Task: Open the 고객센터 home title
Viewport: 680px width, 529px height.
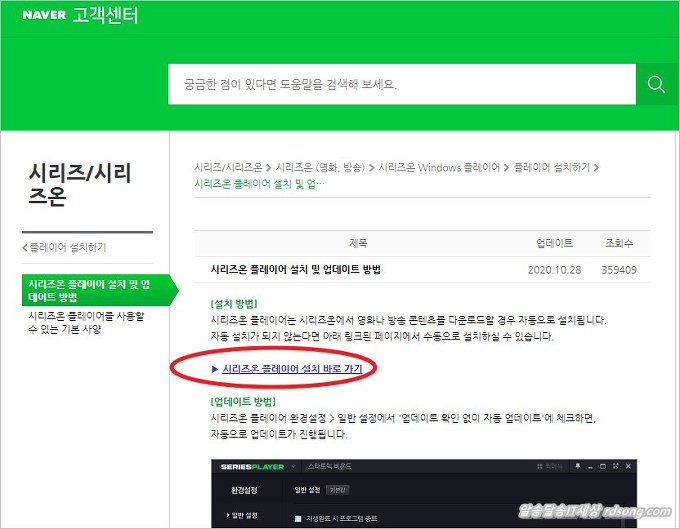Action: [x=105, y=15]
